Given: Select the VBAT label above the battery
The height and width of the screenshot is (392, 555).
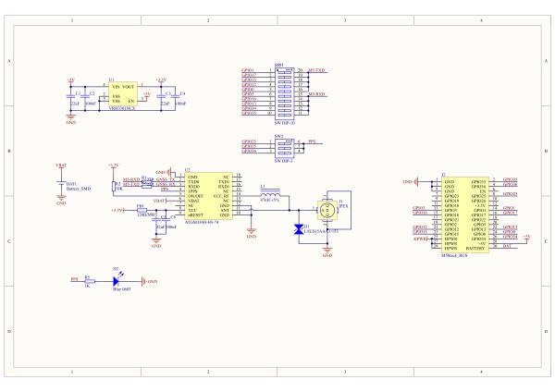Looking at the screenshot, I should pyautogui.click(x=61, y=164).
